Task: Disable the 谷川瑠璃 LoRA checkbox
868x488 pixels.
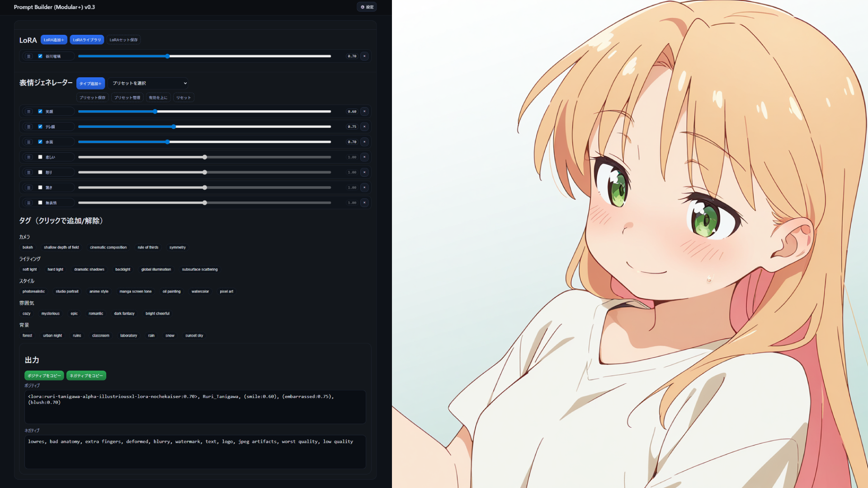Action: point(40,56)
